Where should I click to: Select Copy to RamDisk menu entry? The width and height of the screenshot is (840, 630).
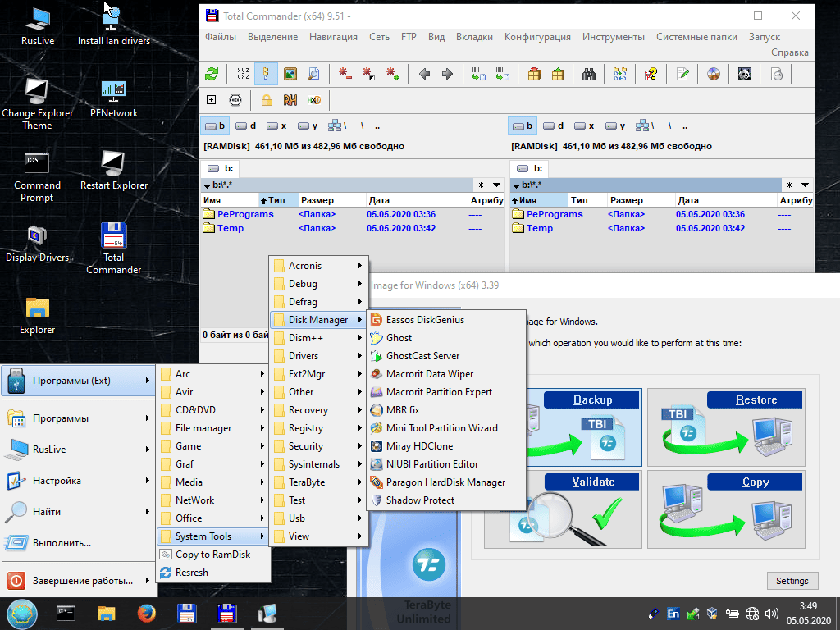[213, 555]
